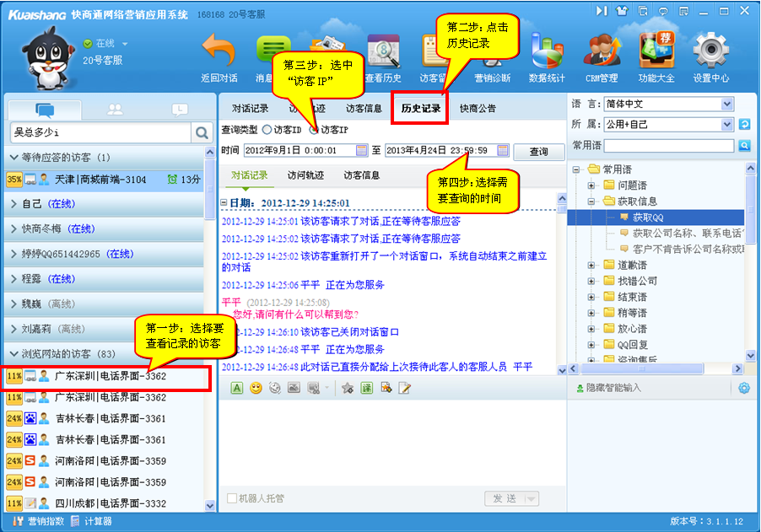The height and width of the screenshot is (532, 761).
Task: Switch to the 快商公告 tab
Action: (478, 109)
